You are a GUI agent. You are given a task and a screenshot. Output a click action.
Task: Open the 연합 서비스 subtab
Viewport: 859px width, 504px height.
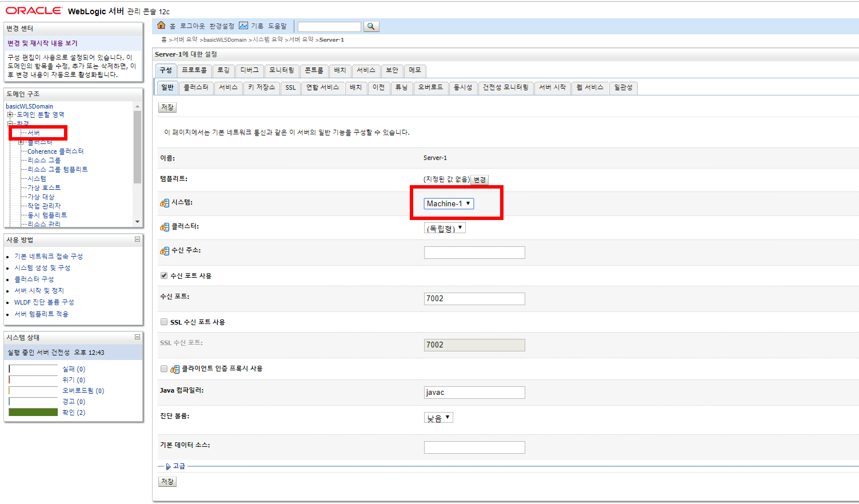point(323,87)
